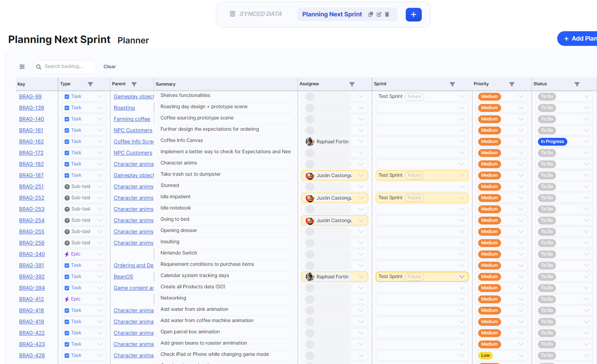The image size is (597, 364).
Task: Delete the Planning Next Sprint plan via trash icon
Action: pos(387,14)
